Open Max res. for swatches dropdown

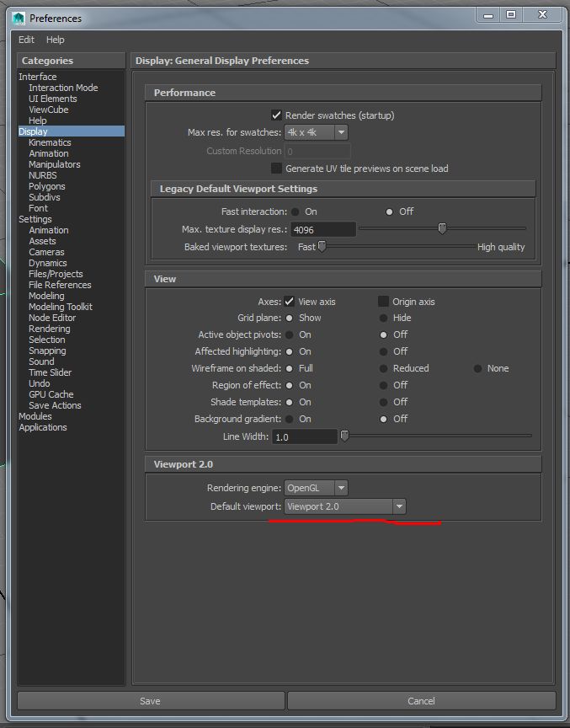[316, 133]
